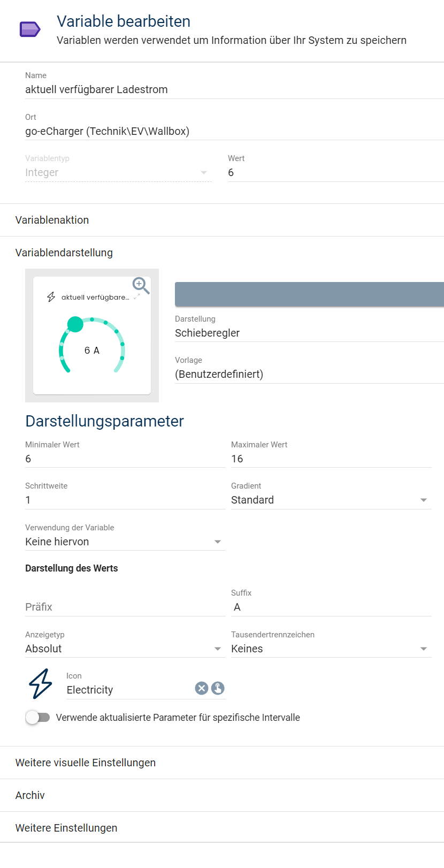Image resolution: width=444 pixels, height=868 pixels.
Task: Click the magnifier zoom icon on preview
Action: pyautogui.click(x=141, y=286)
